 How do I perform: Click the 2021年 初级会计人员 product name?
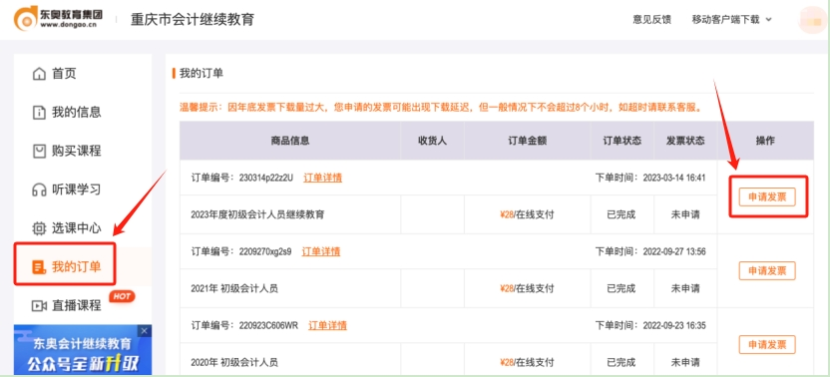[x=234, y=289]
